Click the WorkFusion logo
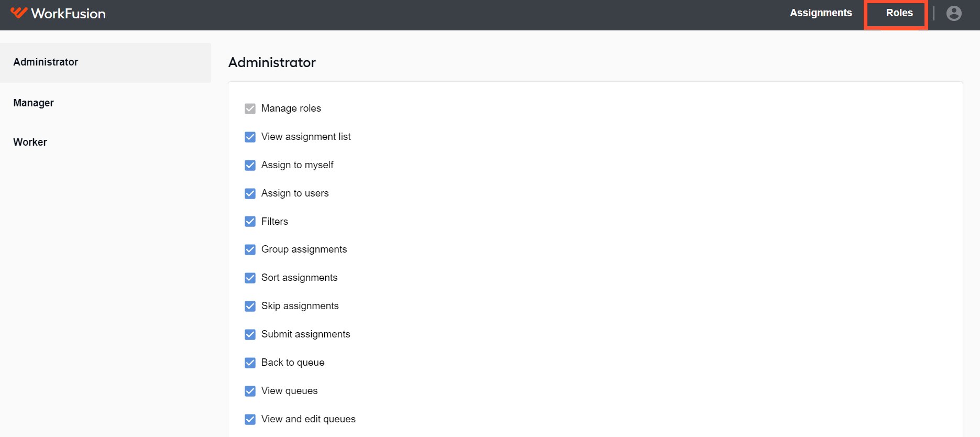This screenshot has width=980, height=437. [x=58, y=13]
